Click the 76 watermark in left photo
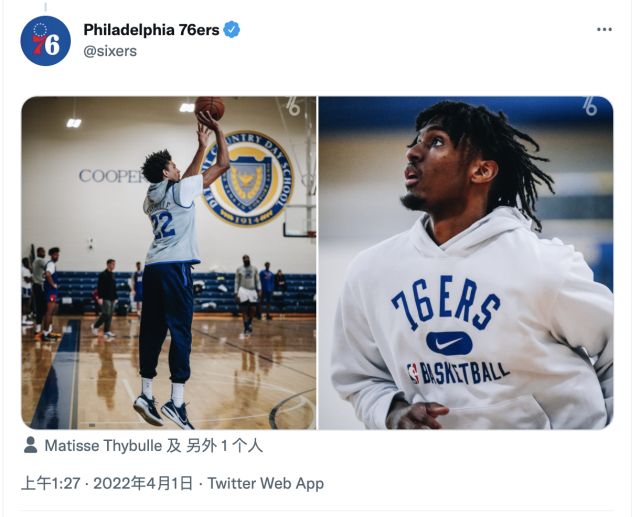The height and width of the screenshot is (517, 641). point(293,106)
